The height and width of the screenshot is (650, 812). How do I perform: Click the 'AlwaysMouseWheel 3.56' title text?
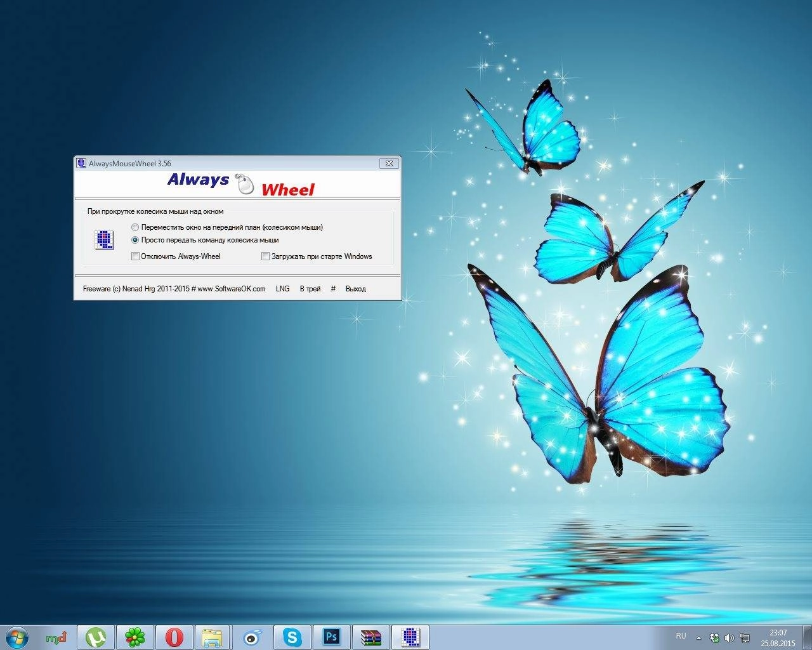click(130, 164)
